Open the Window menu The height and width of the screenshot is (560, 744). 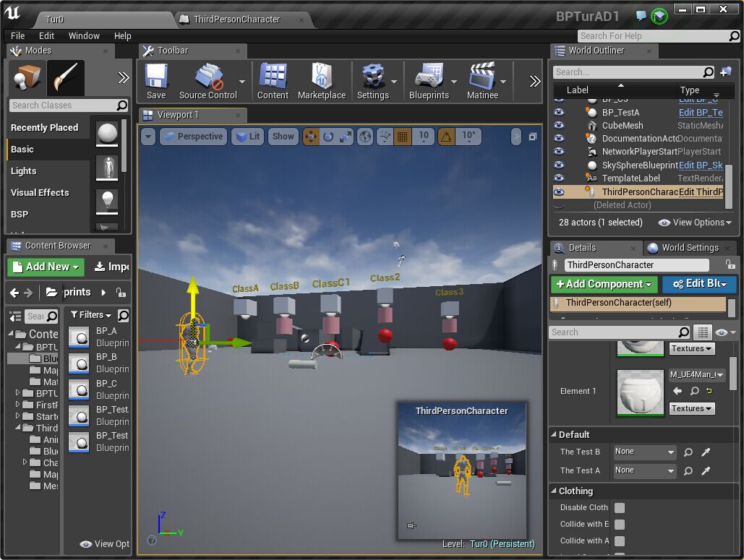(84, 35)
